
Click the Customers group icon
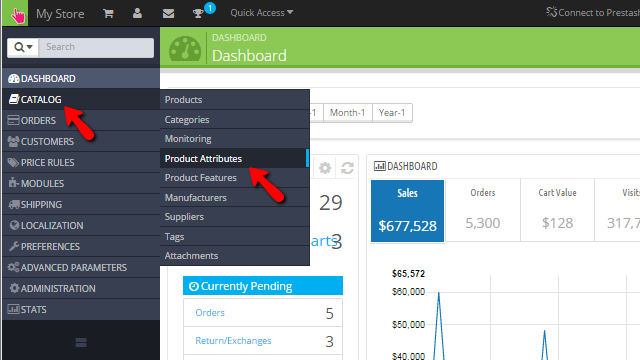click(13, 141)
